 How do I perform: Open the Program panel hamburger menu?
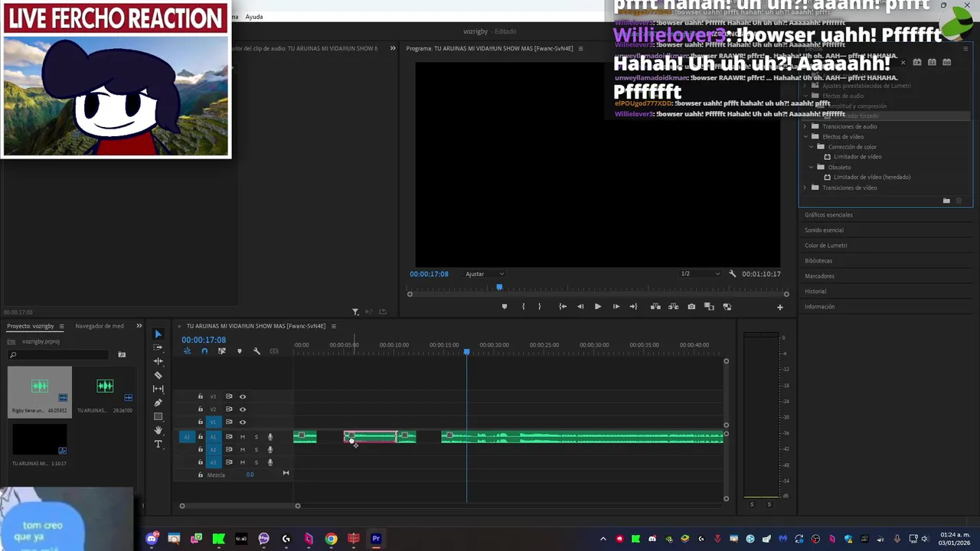pos(580,48)
